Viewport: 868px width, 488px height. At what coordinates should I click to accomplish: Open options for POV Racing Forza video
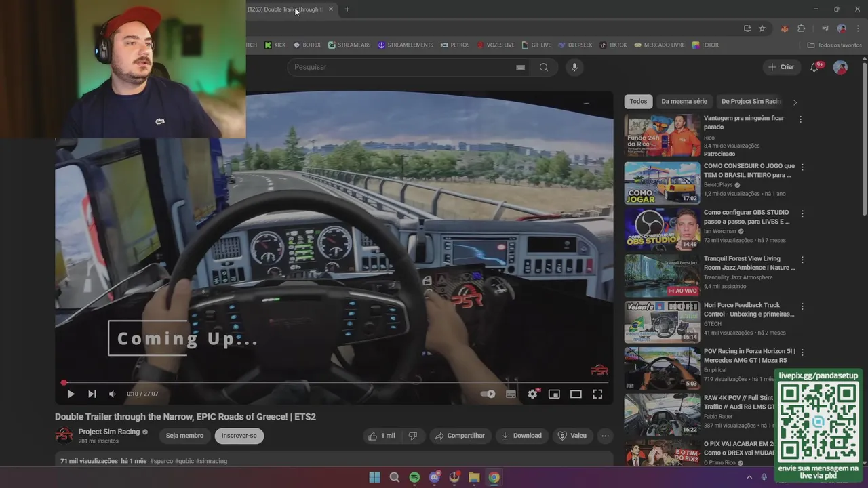pos(802,352)
